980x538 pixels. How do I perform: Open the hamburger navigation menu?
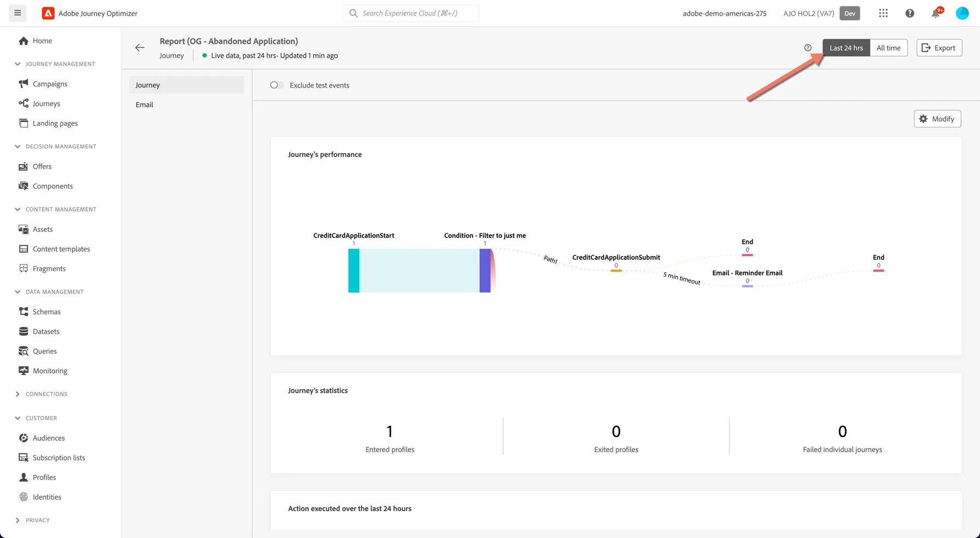pos(17,13)
